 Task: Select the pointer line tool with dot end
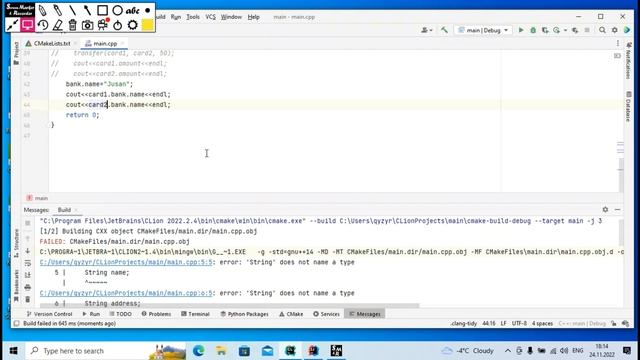coord(87,10)
